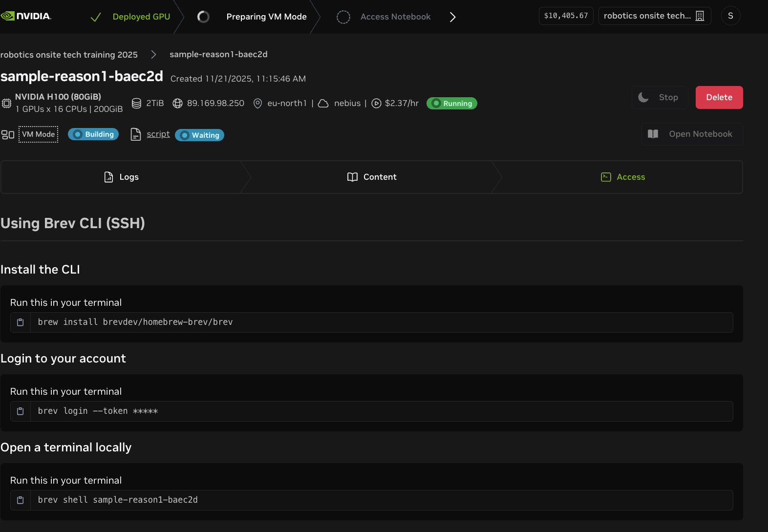768x532 pixels.
Task: Click the NVIDIA logo in header
Action: click(26, 16)
